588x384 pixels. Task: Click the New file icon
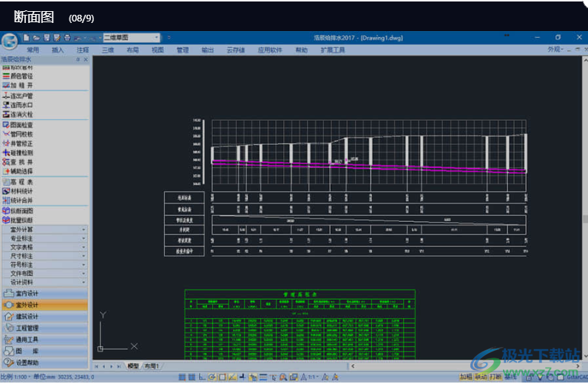coord(26,38)
